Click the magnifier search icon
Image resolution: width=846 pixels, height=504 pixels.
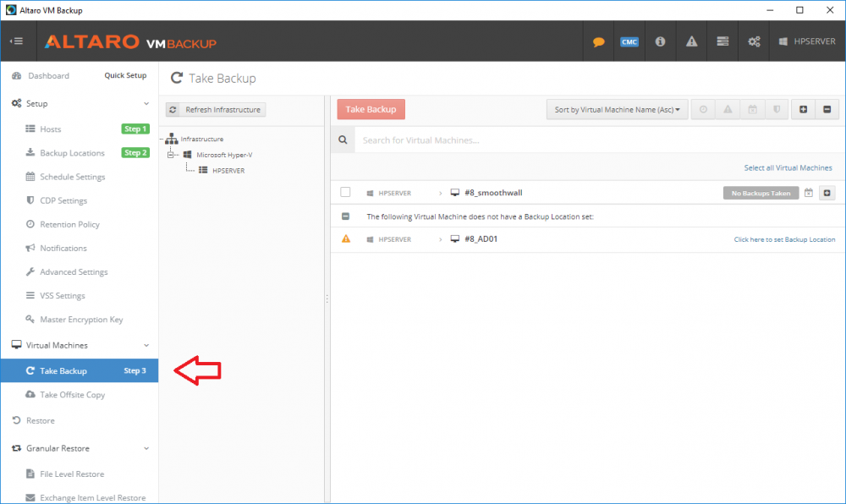click(343, 140)
